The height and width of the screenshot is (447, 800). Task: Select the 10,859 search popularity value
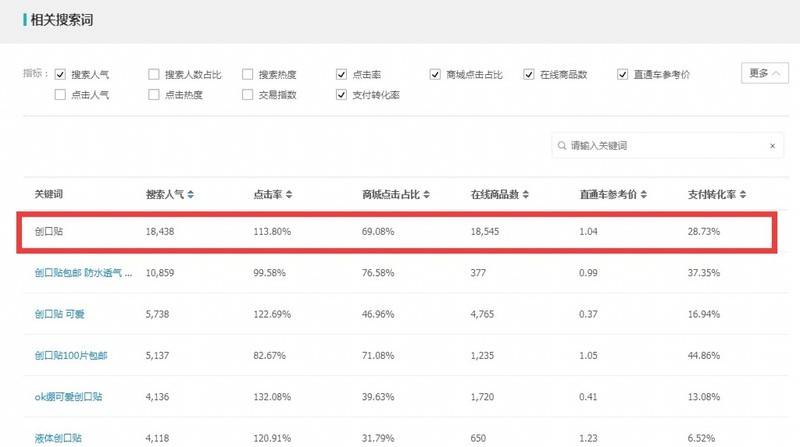160,273
